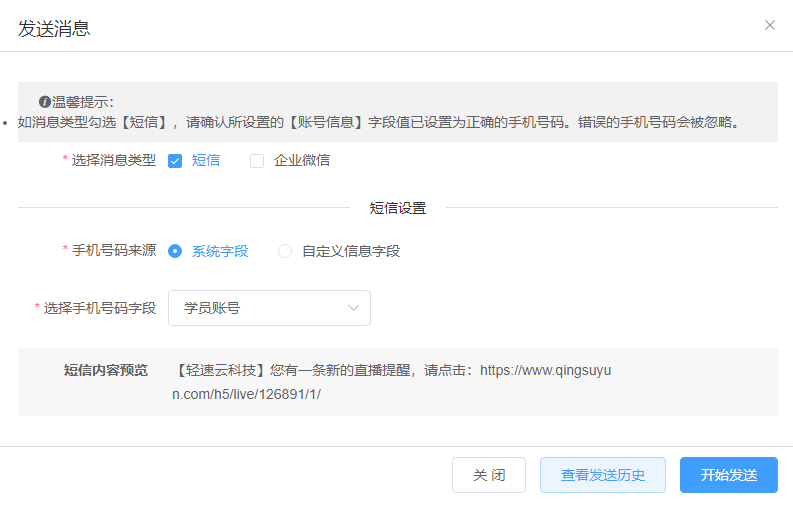Select the 系统字段 radio button
Image resolution: width=793 pixels, height=509 pixels.
pyautogui.click(x=175, y=251)
